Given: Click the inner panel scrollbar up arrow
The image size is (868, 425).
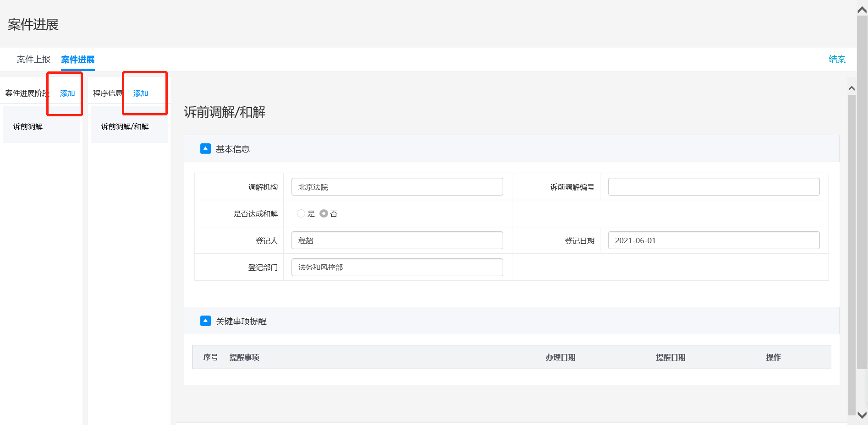Looking at the screenshot, I should pyautogui.click(x=852, y=88).
